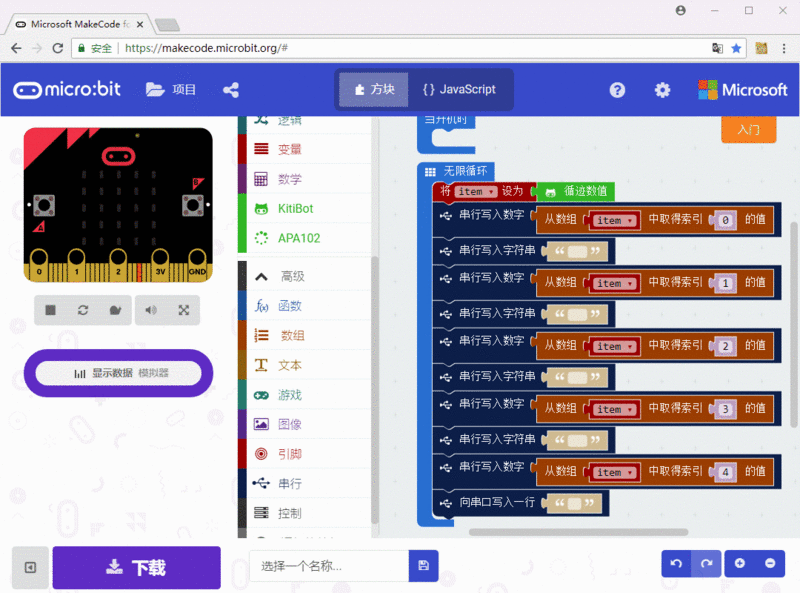The image size is (800, 593).
Task: Click the micro:bit logo
Action: pyautogui.click(x=67, y=90)
